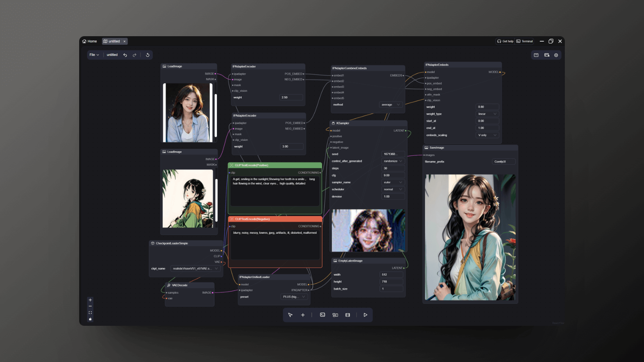Viewport: 644px width, 362px height.
Task: Click the generated portrait in the SaveImage node
Action: point(470,237)
